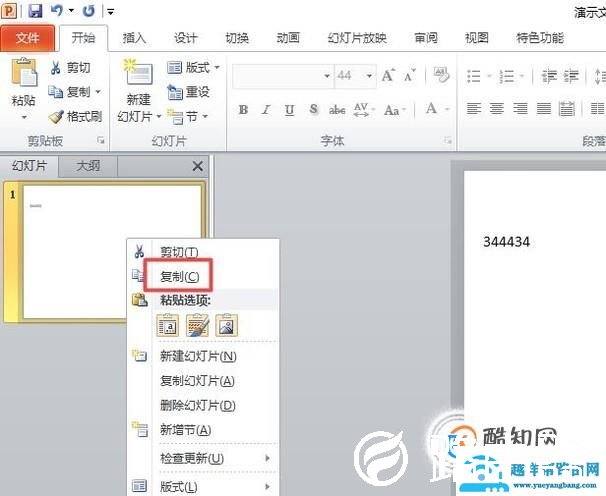Screen dimensions: 606x496
Task: Click the font color A button
Action: click(431, 109)
